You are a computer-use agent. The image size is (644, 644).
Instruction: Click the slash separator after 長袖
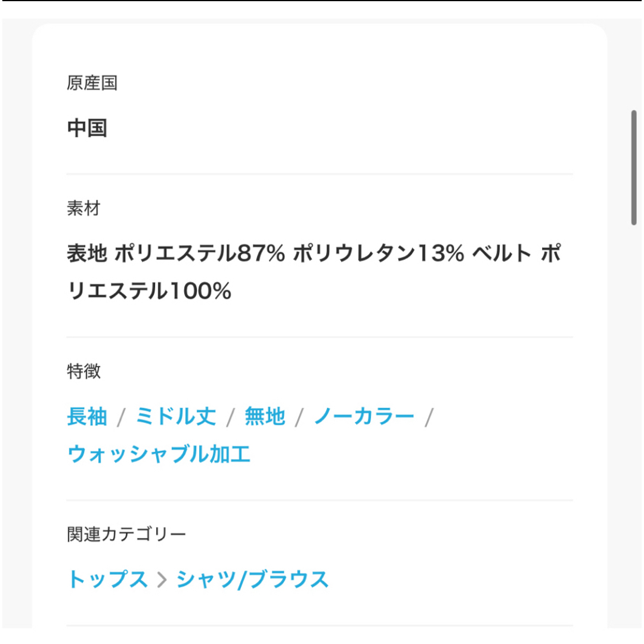coord(121,417)
